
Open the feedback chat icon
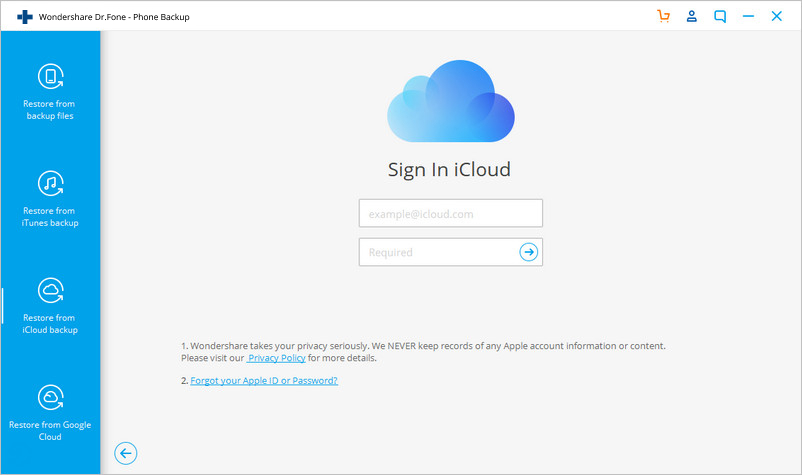pos(720,16)
